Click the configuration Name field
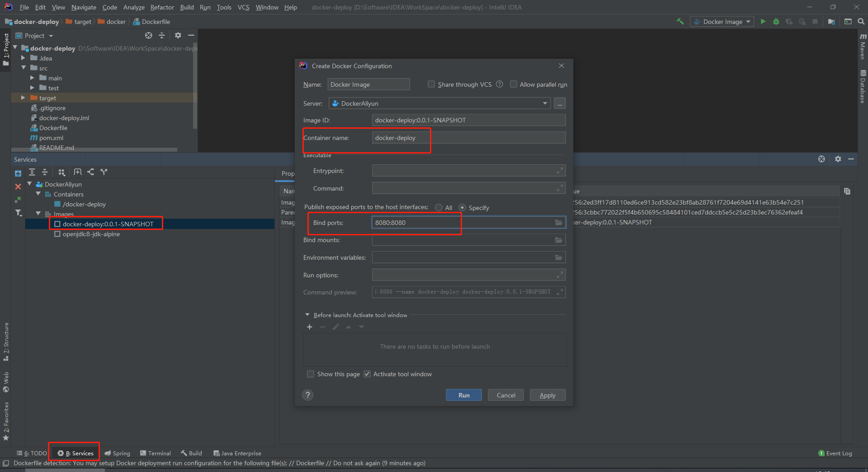The height and width of the screenshot is (472, 868). 368,84
